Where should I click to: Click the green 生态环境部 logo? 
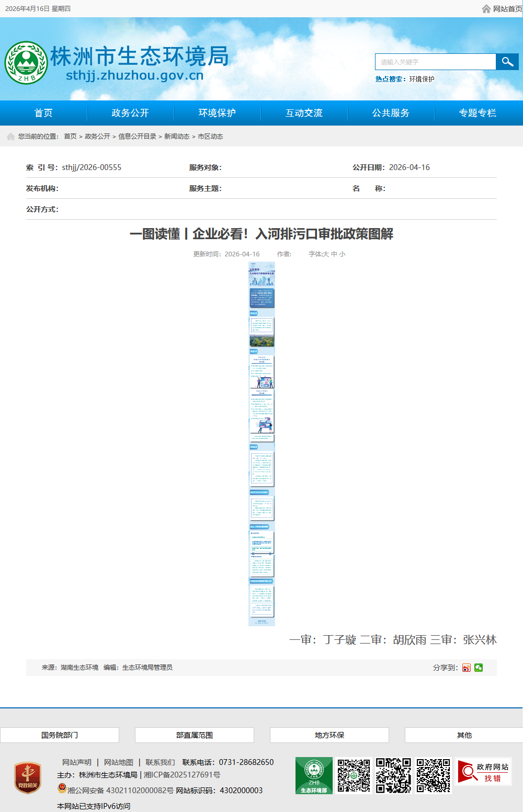[314, 775]
